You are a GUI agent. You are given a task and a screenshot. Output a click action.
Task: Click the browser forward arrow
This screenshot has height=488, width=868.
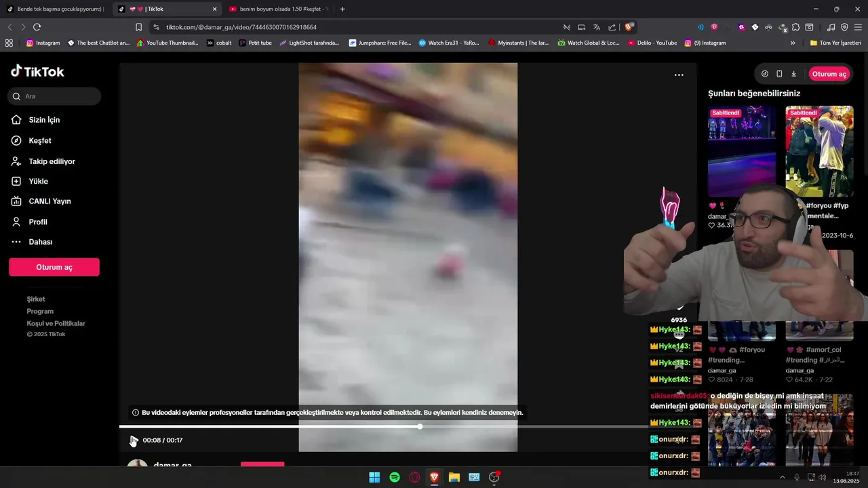pyautogui.click(x=23, y=27)
